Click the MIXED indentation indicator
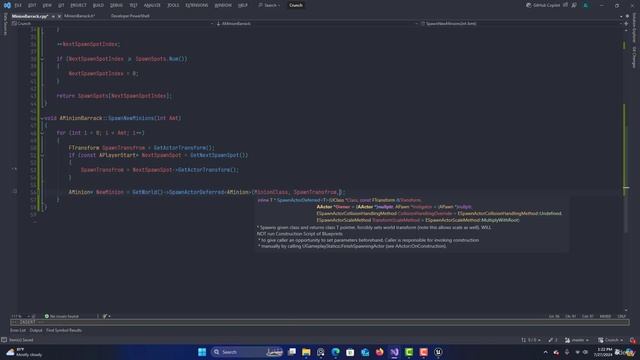The width and height of the screenshot is (640, 360). pos(605,316)
